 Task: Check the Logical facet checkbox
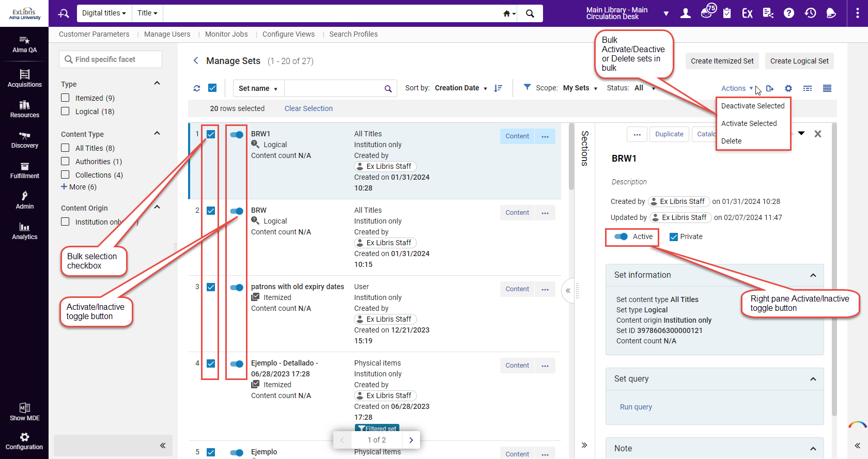65,111
